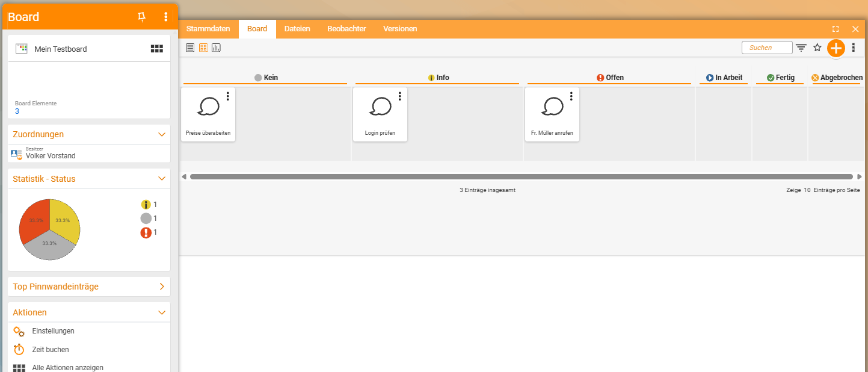Viewport: 868px width, 372px height.
Task: Open the Login prüfen card title
Action: pos(380,133)
